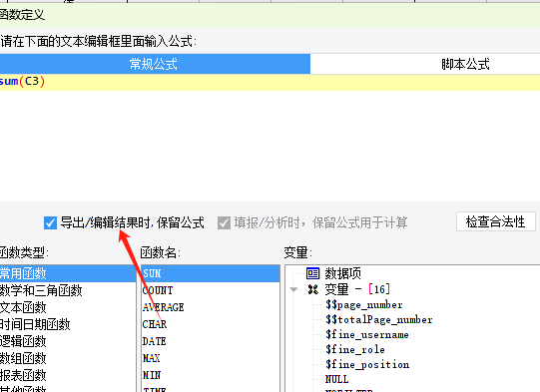Select 数学和三角函数 function type

pyautogui.click(x=68, y=290)
